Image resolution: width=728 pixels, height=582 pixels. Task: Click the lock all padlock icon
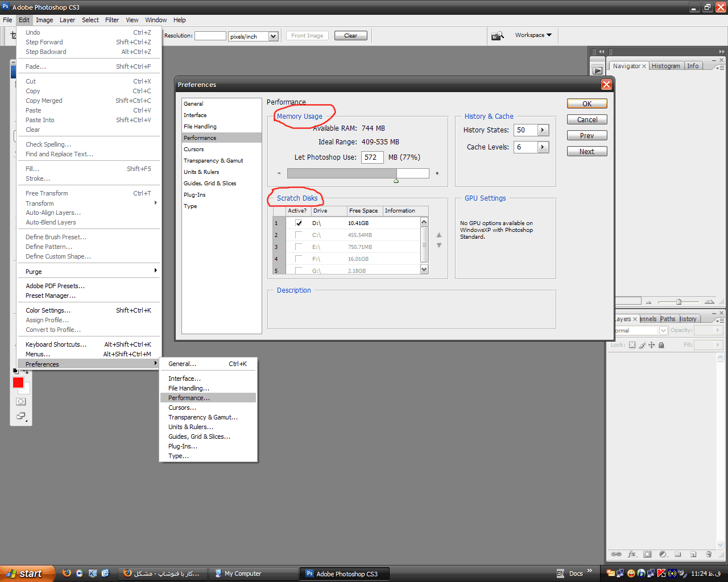pos(661,345)
